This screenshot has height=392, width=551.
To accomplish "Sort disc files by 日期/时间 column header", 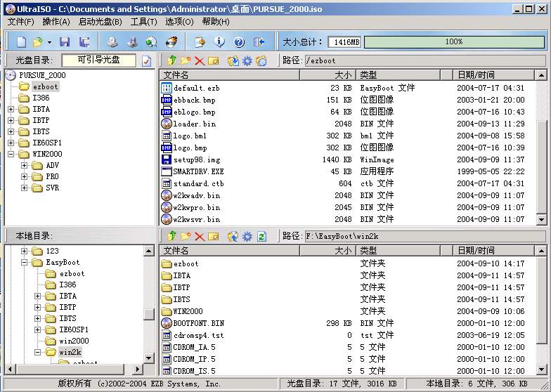I will point(493,74).
